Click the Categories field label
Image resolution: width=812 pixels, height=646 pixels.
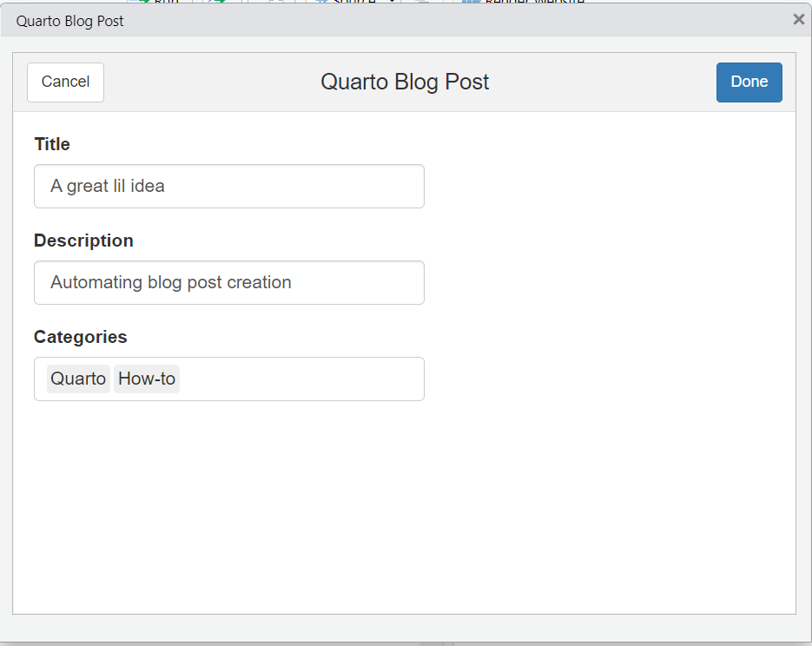click(80, 337)
